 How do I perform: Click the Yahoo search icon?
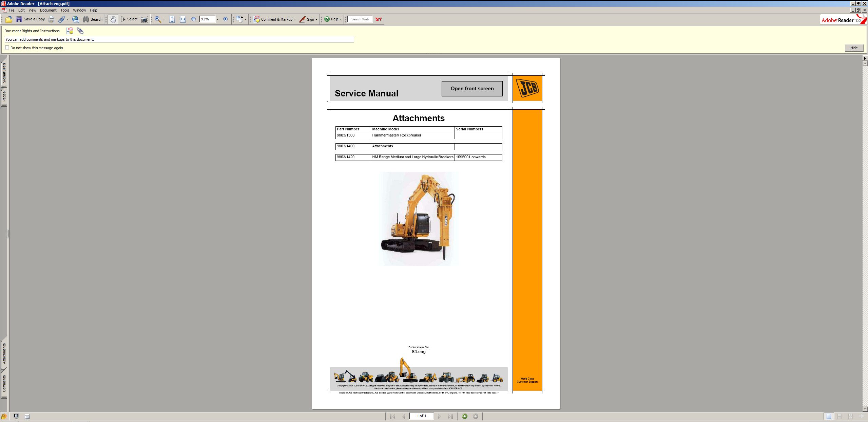pyautogui.click(x=379, y=19)
